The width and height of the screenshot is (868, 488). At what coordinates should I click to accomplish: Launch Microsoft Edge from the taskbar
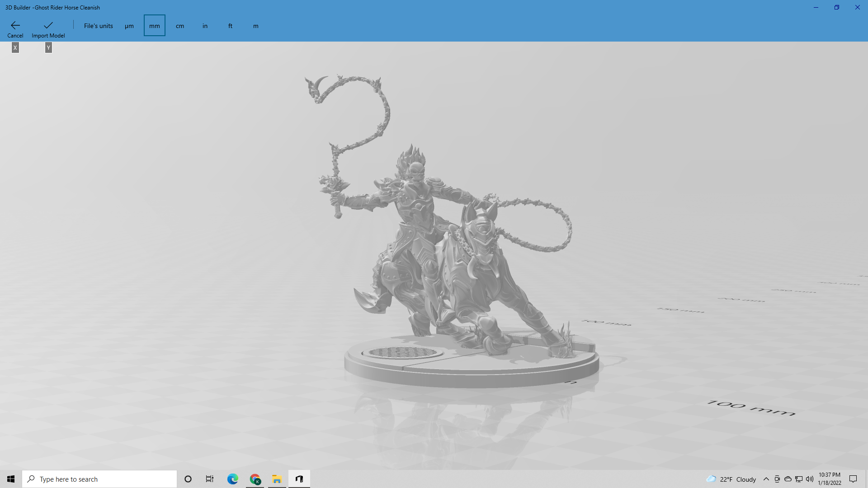pyautogui.click(x=233, y=479)
